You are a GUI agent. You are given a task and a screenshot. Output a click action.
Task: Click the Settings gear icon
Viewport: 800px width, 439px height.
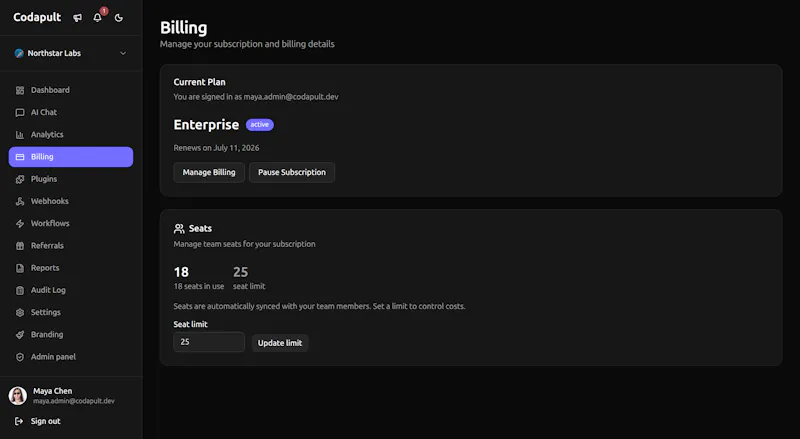[20, 312]
